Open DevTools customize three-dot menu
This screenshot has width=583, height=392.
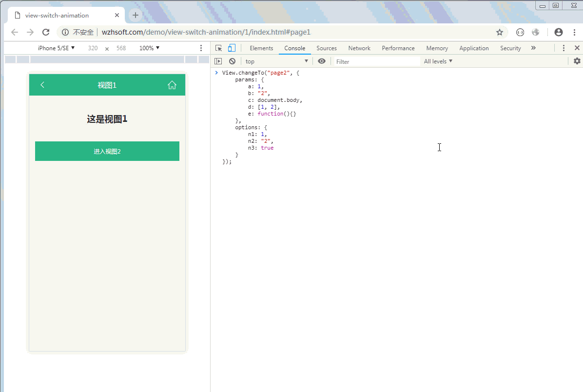(564, 48)
